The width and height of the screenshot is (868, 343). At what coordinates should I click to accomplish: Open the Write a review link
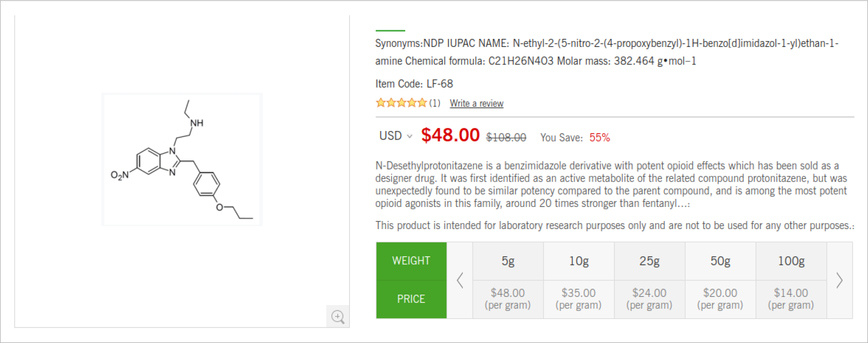[476, 103]
